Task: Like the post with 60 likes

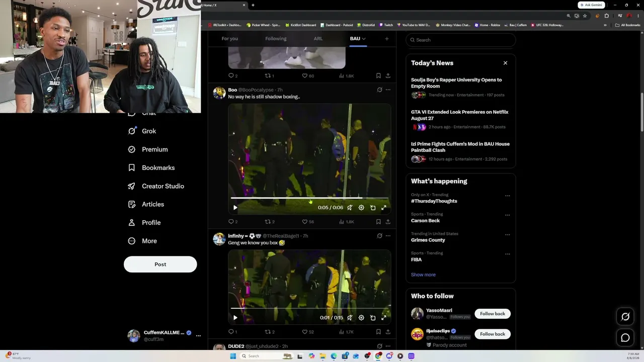Action: [x=307, y=76]
